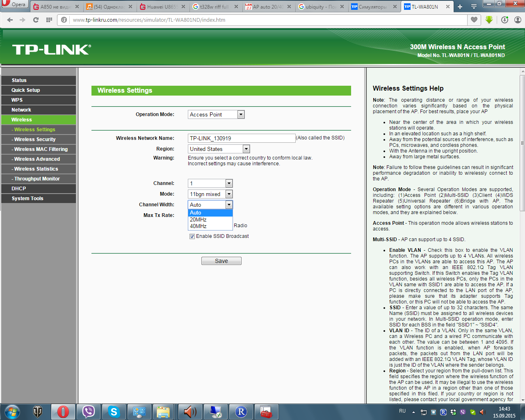525x420 pixels.
Task: Add page to bookmarks with heart icon
Action: 474,20
